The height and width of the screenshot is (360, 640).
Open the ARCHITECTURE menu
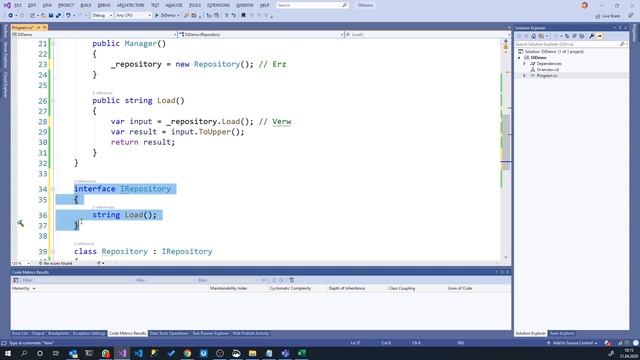coord(131,5)
